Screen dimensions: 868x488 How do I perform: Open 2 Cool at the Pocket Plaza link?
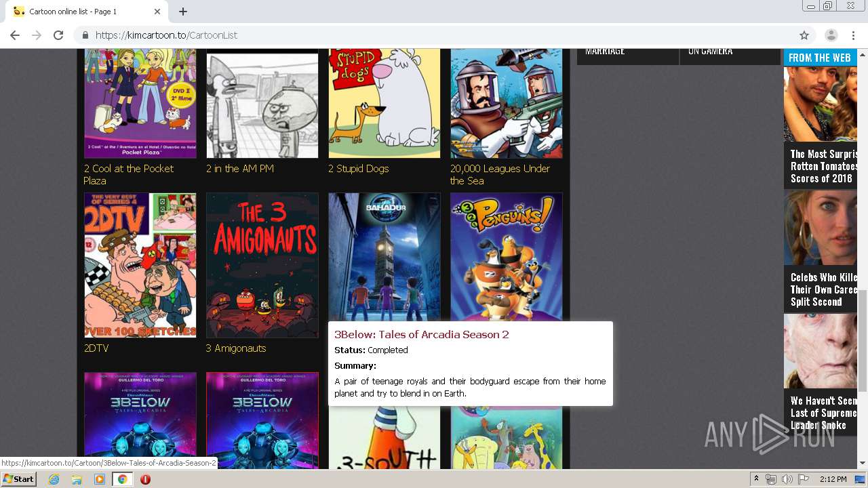(x=128, y=174)
